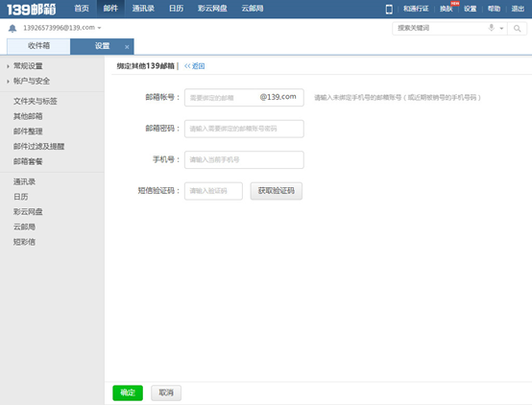Click the 139邮箱 logo
Image resolution: width=532 pixels, height=405 pixels.
click(32, 10)
